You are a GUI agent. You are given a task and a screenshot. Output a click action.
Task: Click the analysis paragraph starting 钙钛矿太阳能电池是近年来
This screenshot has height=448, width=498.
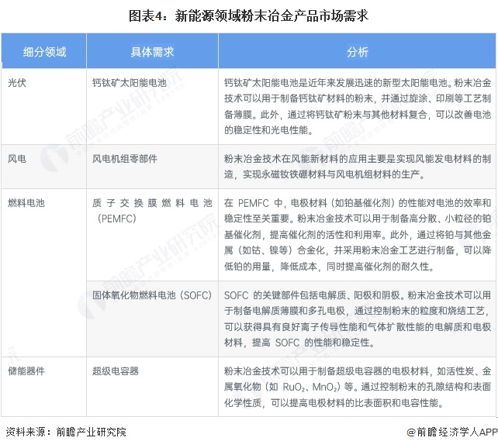(358, 107)
